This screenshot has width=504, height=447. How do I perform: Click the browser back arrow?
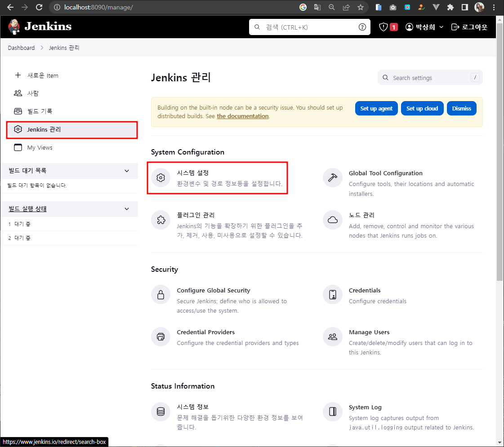10,7
